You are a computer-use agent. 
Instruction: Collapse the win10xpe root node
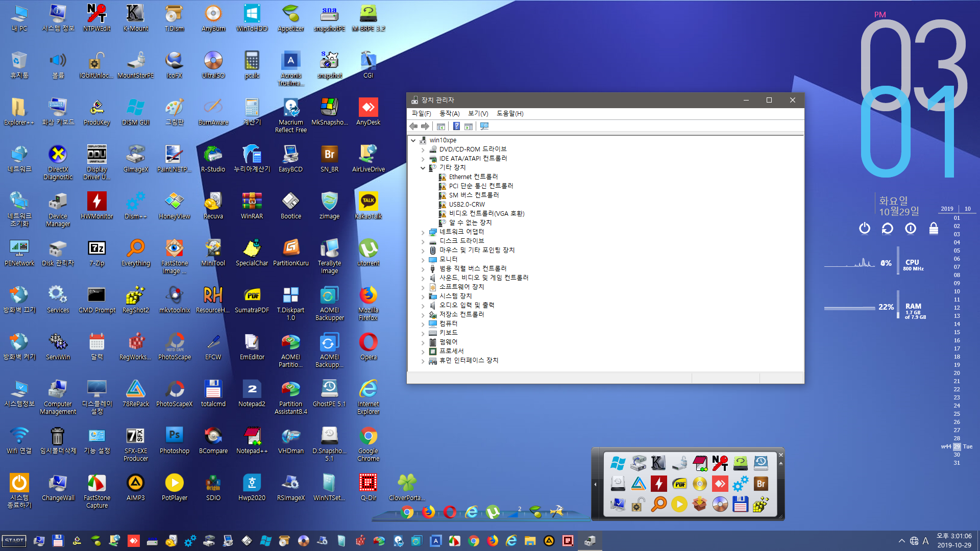pos(413,140)
